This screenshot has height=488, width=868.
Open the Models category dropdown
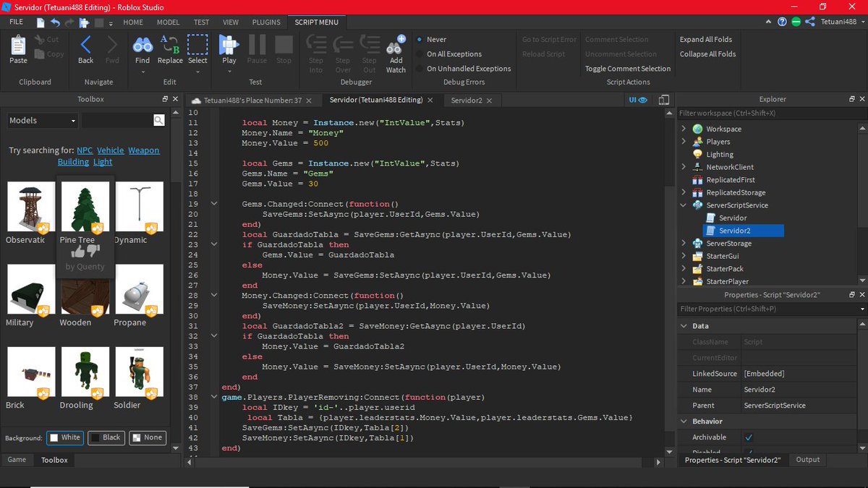tap(43, 121)
